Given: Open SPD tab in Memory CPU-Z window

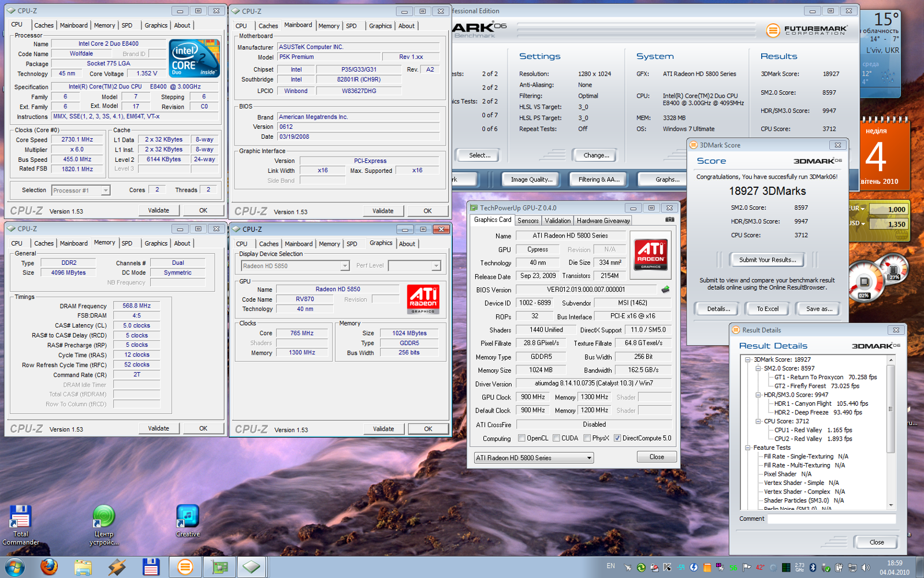Looking at the screenshot, I should tap(127, 243).
